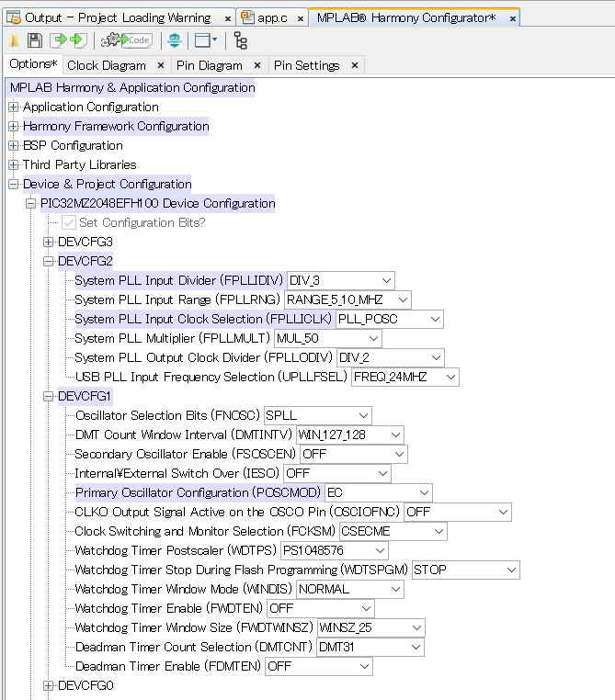This screenshot has height=700, width=615.
Task: Expand the DEVCFG0 node
Action: click(x=48, y=685)
